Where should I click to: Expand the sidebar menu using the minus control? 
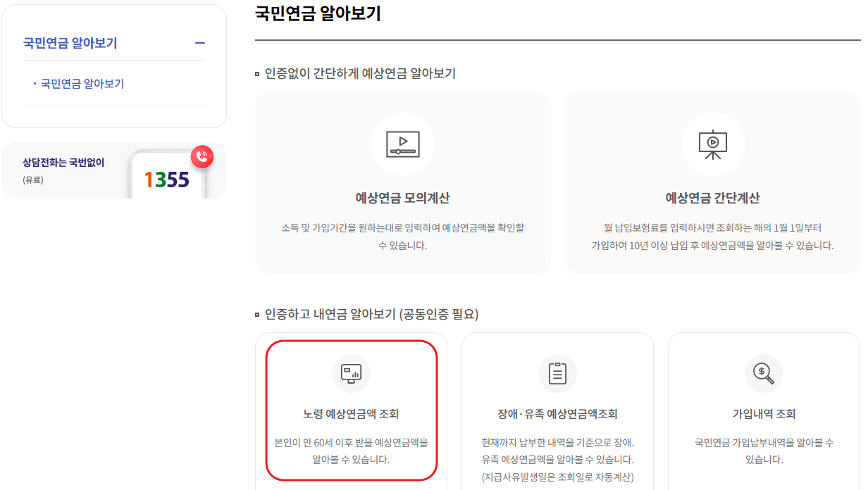(x=199, y=42)
